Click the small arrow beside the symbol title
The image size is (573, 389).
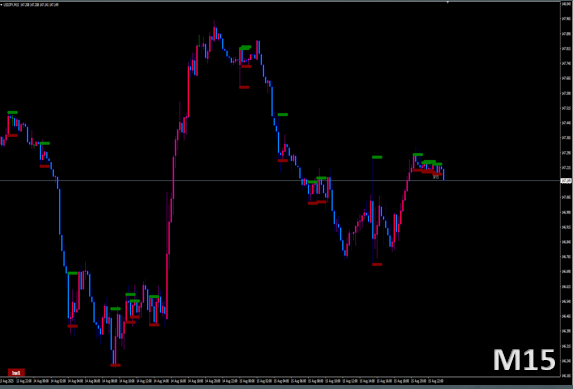(1, 5)
